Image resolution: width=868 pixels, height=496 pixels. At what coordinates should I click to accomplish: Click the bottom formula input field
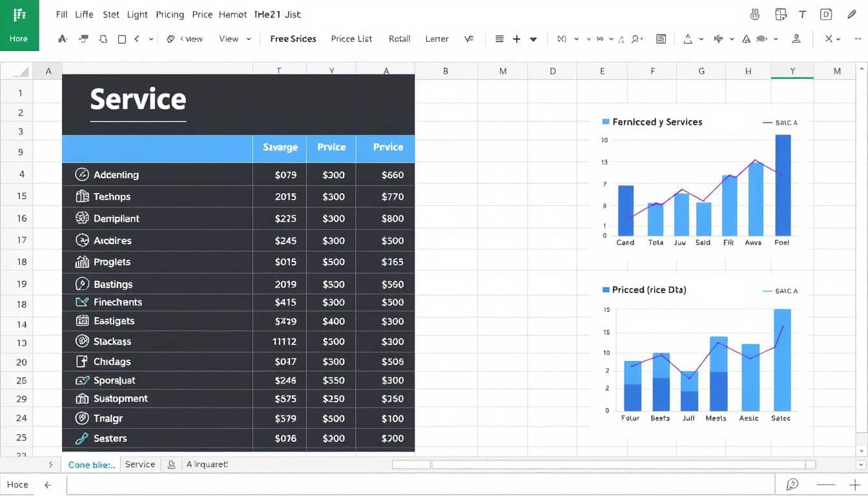420,484
